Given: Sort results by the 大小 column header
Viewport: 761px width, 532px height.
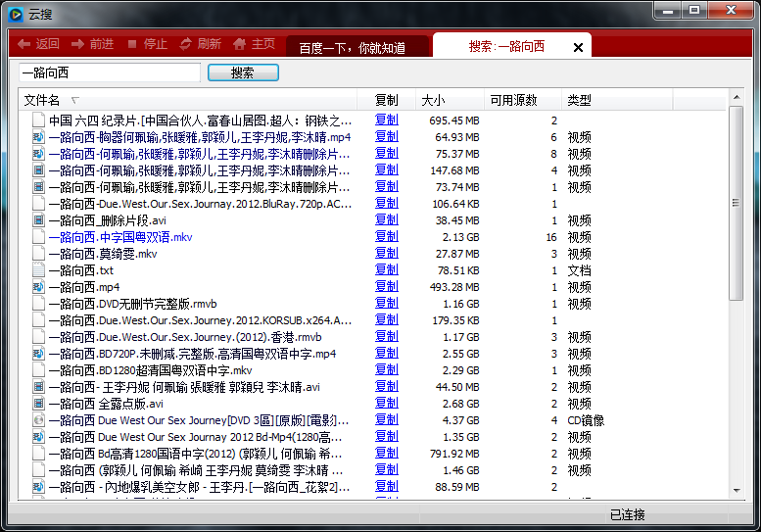Looking at the screenshot, I should pos(433,100).
